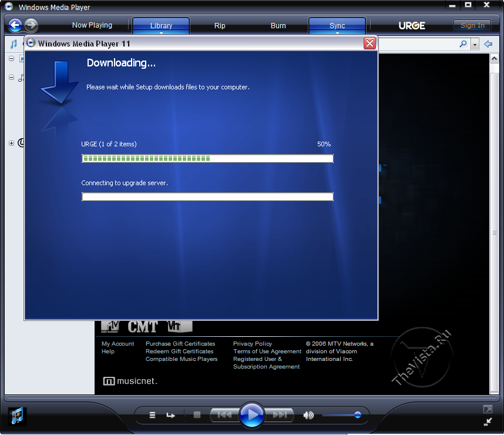Toggle repeat mode icon

[x=170, y=415]
